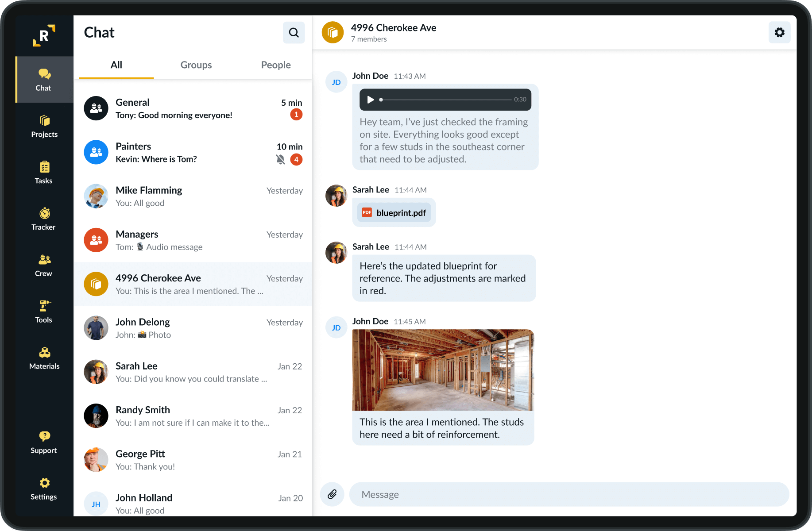Open the Tools drill icon

[45, 306]
